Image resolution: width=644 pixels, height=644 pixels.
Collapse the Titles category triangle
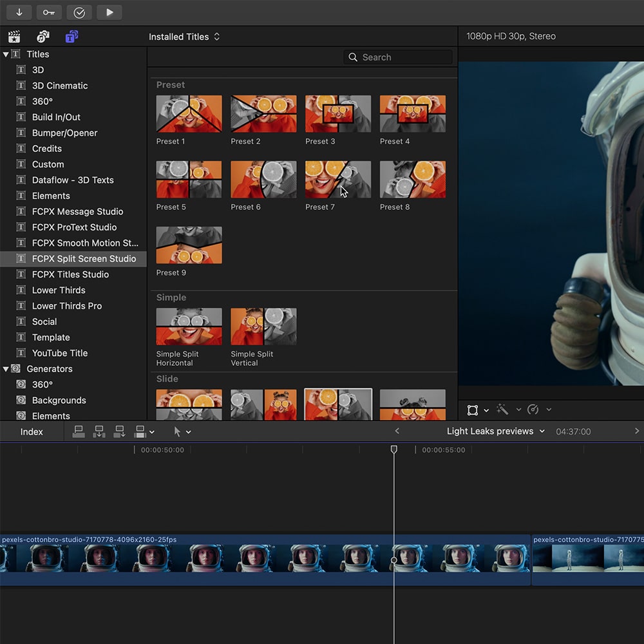(6, 55)
